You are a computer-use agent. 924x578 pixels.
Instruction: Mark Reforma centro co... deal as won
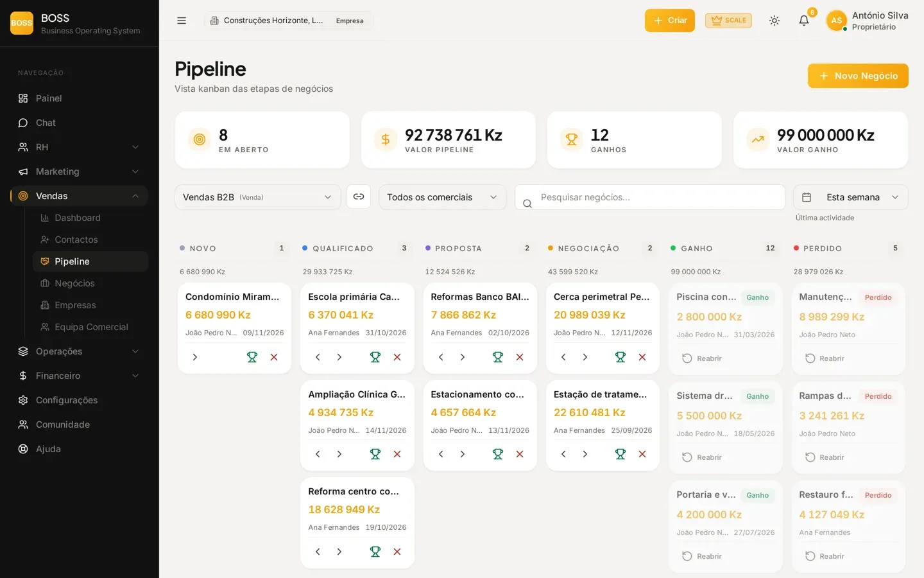pos(375,552)
